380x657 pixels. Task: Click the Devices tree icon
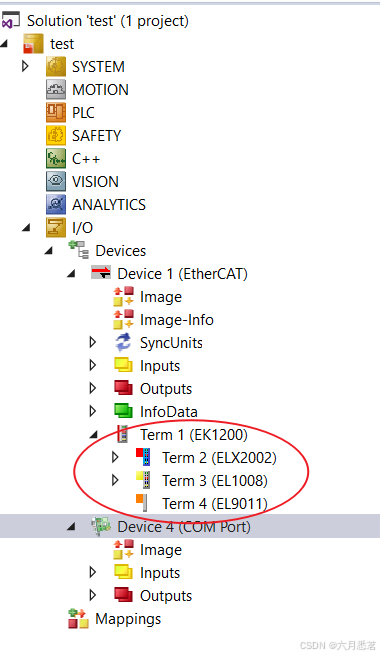(79, 250)
